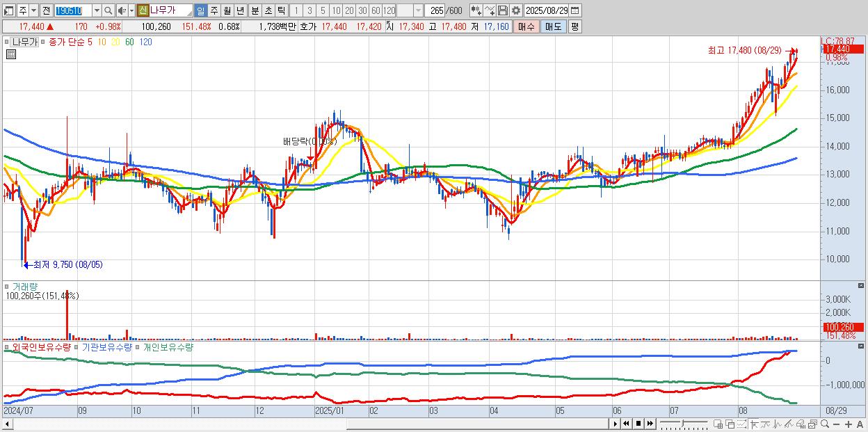Click the fast-forward button in bottom toolbar
This screenshot has height=432, width=868.
(x=650, y=424)
